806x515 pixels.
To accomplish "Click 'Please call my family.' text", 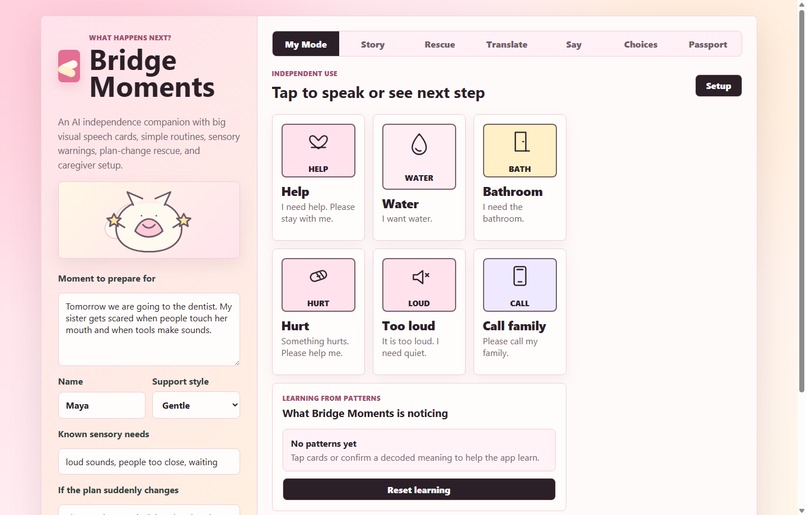I will pos(510,347).
